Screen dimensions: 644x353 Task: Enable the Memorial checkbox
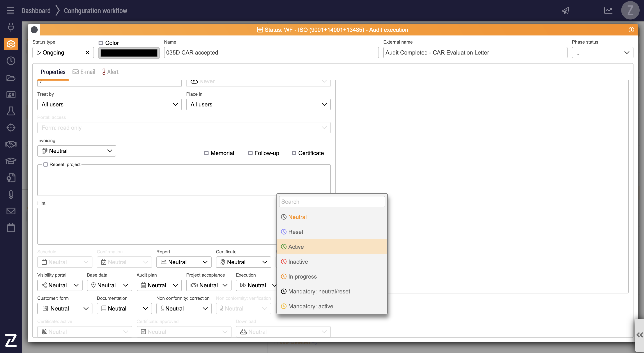point(206,153)
